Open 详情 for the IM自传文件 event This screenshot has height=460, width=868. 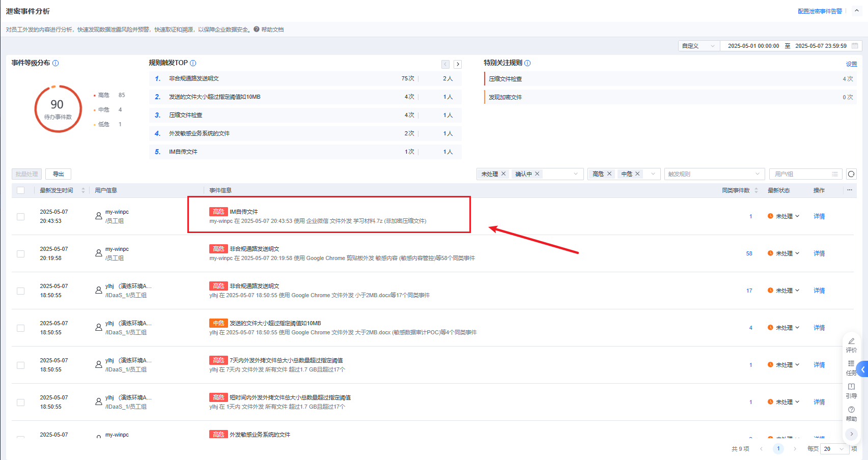(x=819, y=216)
